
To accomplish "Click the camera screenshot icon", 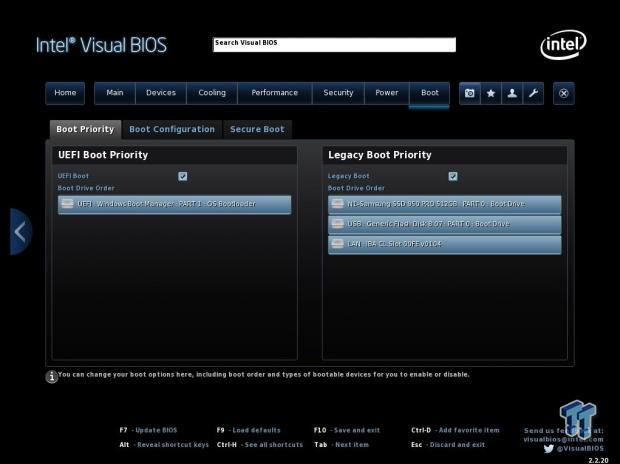I will [470, 93].
